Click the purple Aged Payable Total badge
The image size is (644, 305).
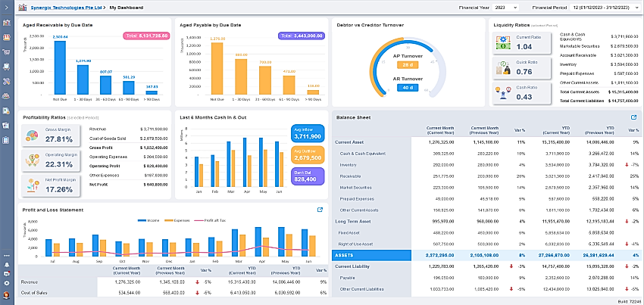[302, 36]
